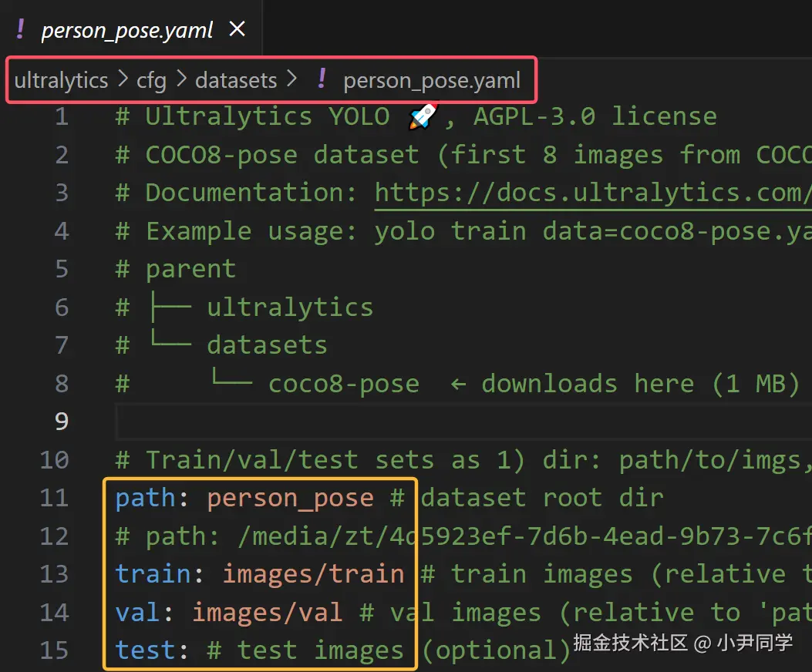
Task: Click 'AGPL-3.0 license' on line 1
Action: pos(595,117)
